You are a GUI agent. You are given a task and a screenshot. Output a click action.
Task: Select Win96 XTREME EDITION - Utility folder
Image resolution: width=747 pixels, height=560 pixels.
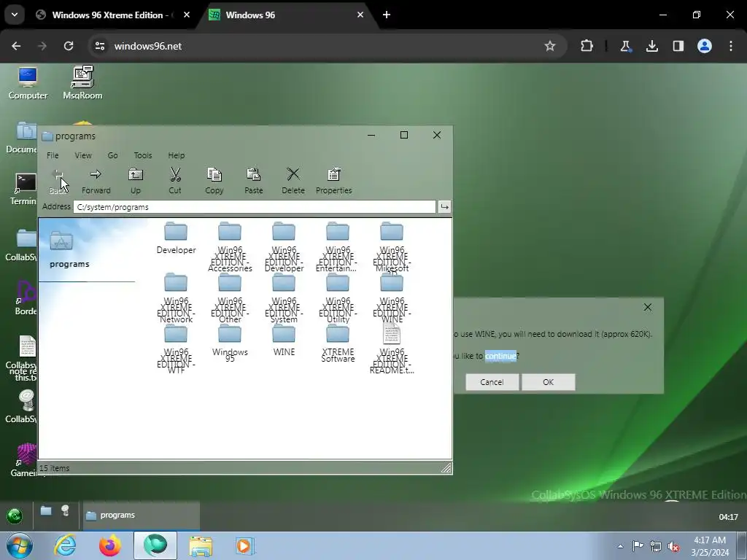click(338, 298)
